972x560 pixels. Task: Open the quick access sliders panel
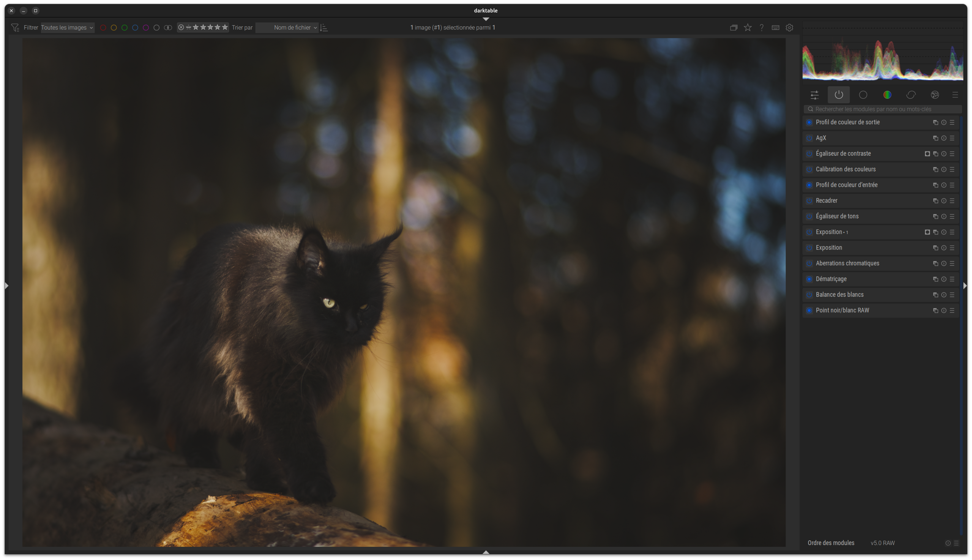[x=814, y=95]
